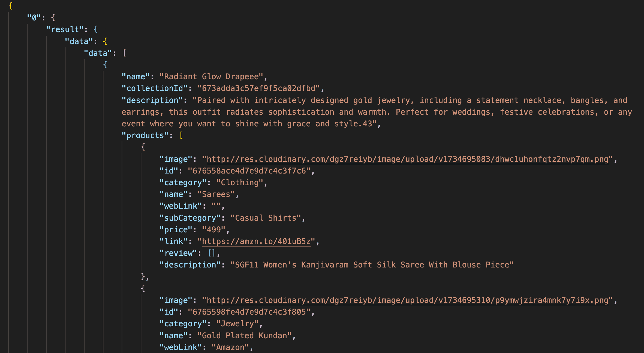Click the empty review array brackets

pyautogui.click(x=211, y=253)
